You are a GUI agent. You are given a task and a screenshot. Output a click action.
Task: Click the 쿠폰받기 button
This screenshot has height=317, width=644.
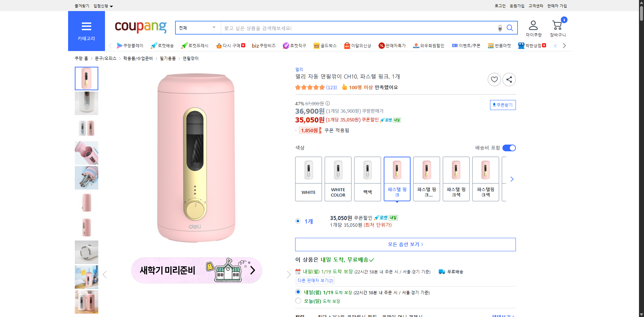(502, 105)
